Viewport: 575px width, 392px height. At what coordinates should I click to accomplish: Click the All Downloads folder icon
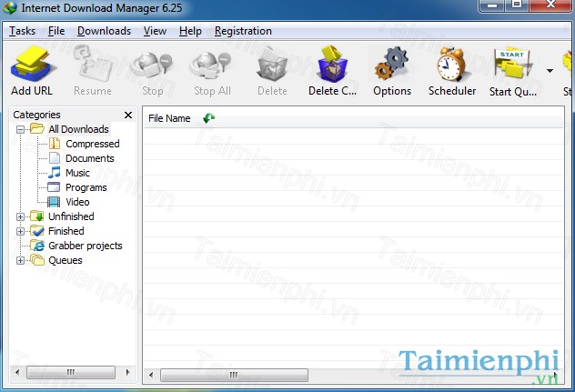pyautogui.click(x=37, y=129)
